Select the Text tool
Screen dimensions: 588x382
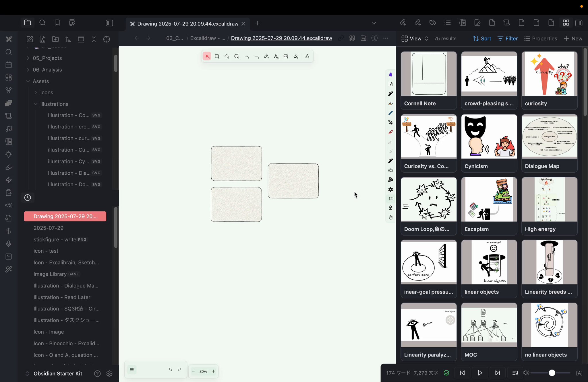(x=276, y=56)
